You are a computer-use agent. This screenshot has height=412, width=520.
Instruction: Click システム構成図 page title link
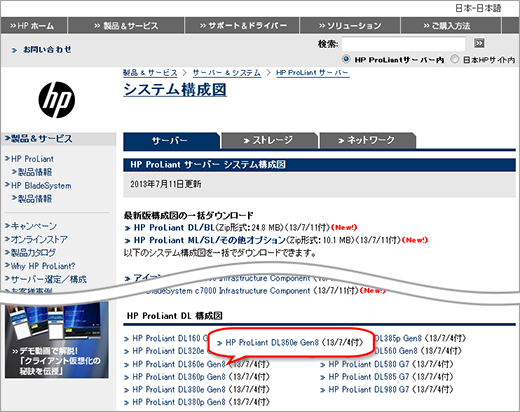175,90
